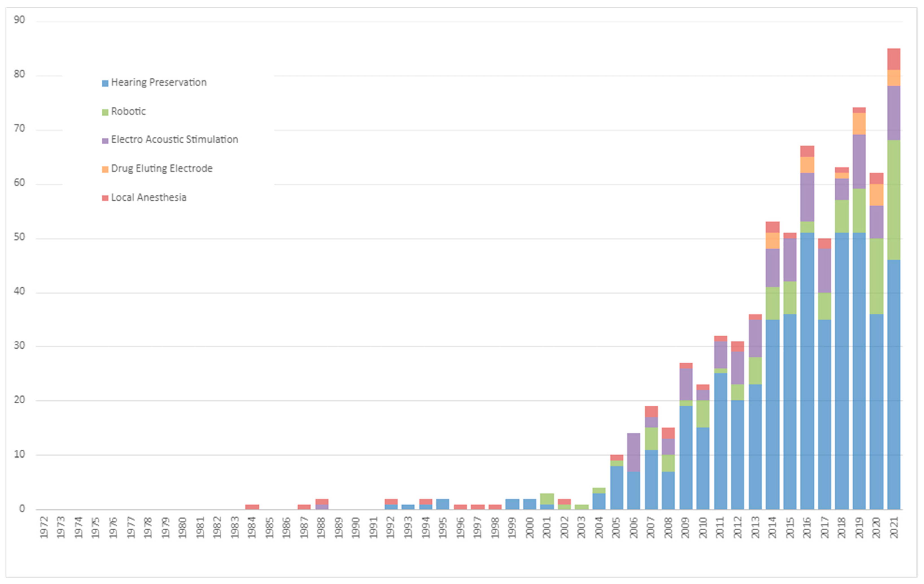Click the red bar for 1984

coord(252,507)
